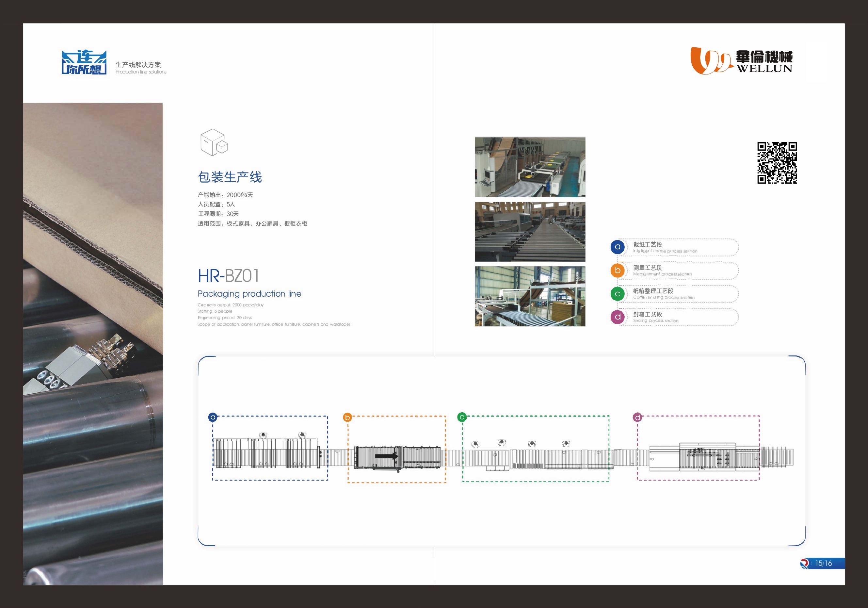Image resolution: width=868 pixels, height=608 pixels.
Task: Click the 15/16 page number badge
Action: point(823,563)
